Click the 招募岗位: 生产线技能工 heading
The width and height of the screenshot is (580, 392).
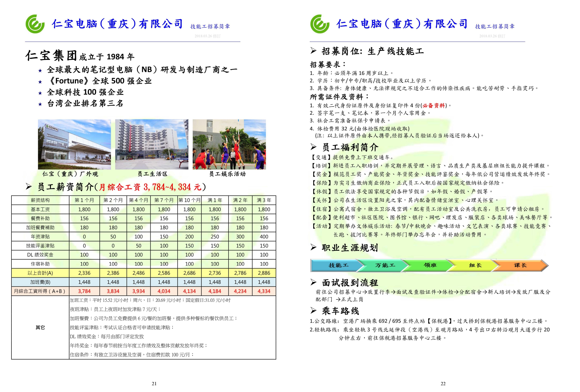[x=373, y=51]
